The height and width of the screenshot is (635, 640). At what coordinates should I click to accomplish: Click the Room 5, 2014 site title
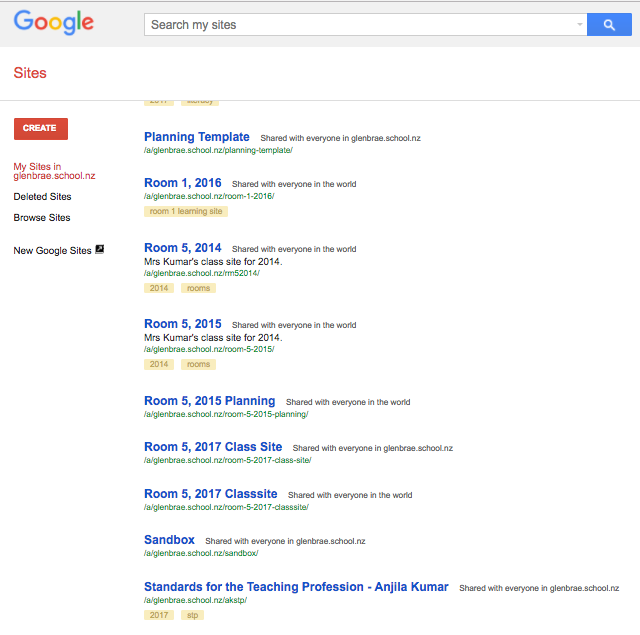pyautogui.click(x=183, y=248)
